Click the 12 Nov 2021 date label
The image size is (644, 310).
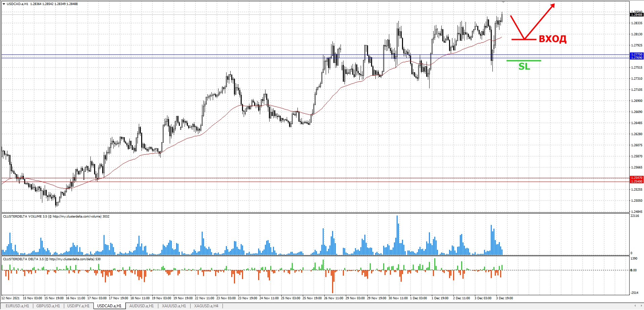click(11, 298)
